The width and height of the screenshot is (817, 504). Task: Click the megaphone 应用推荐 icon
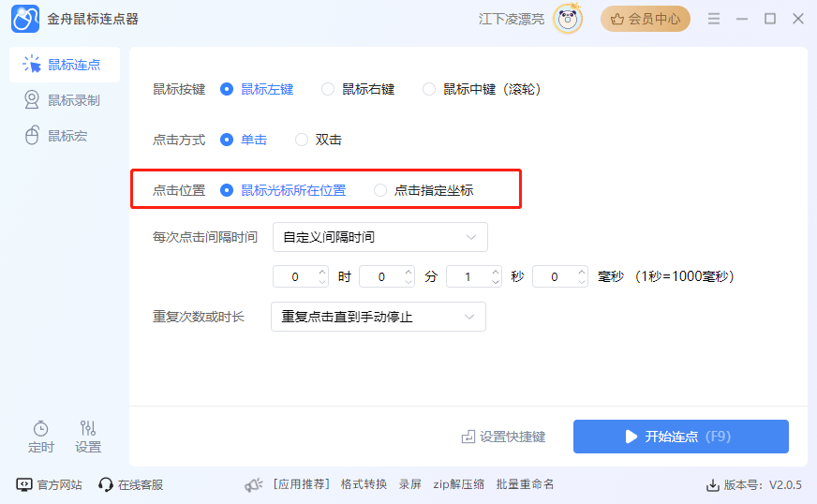254,485
